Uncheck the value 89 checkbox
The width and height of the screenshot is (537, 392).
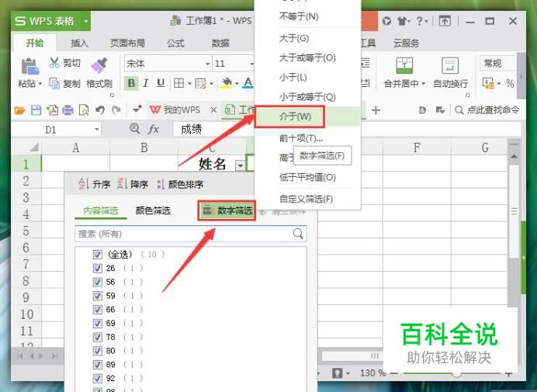[x=98, y=364]
